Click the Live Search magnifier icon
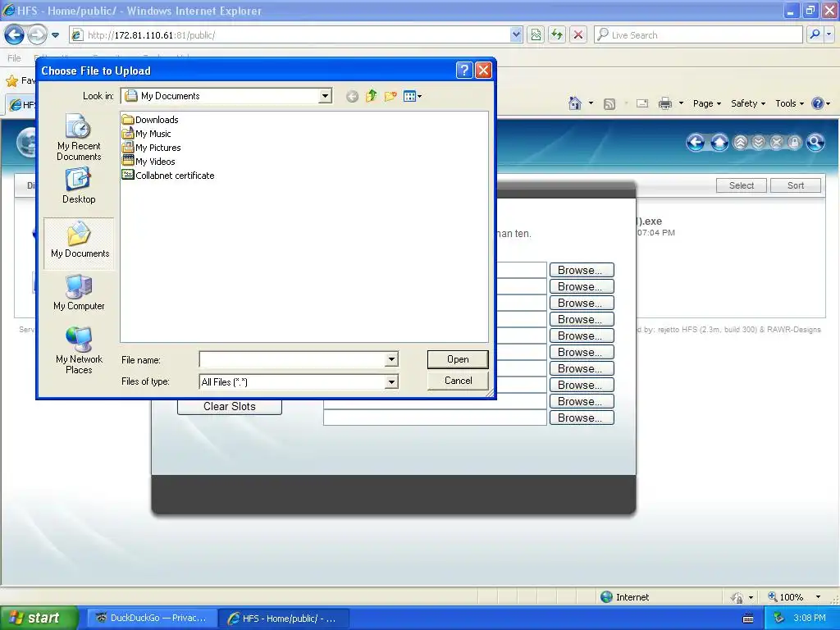The image size is (840, 630). tap(815, 34)
